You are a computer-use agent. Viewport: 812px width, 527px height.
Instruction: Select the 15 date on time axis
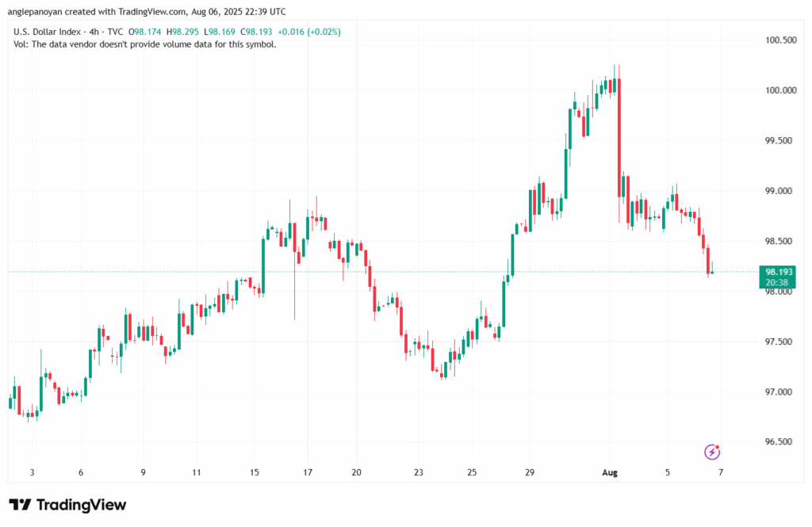(255, 472)
